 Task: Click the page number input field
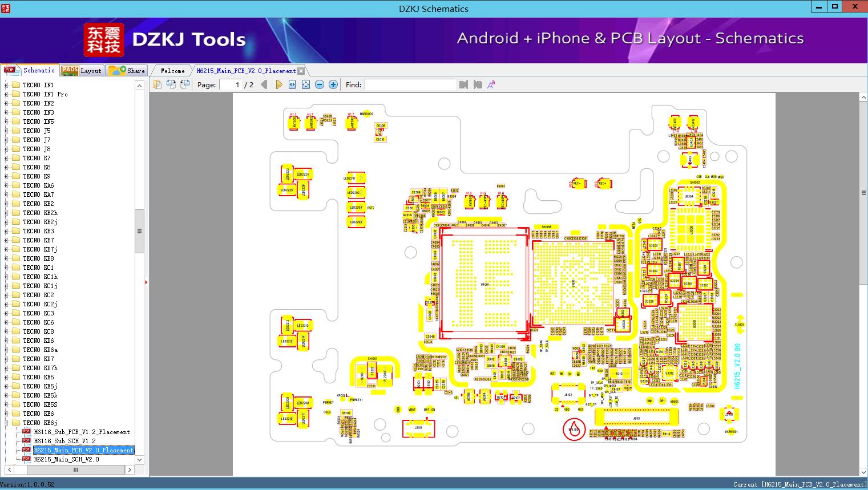pyautogui.click(x=231, y=84)
